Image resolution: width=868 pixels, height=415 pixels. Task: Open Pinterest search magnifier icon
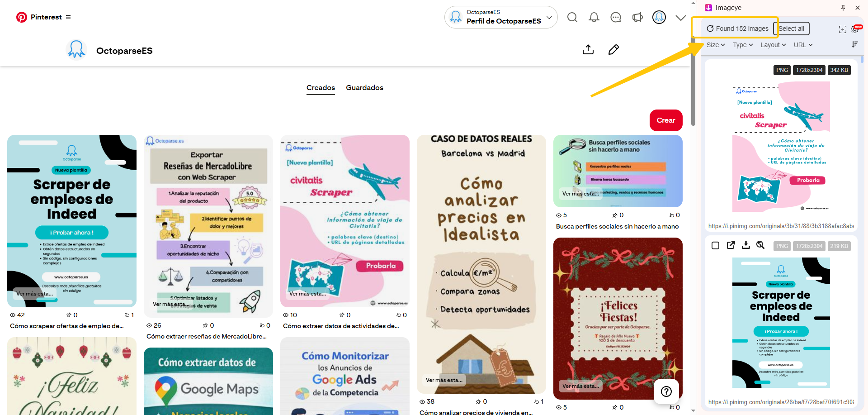point(572,18)
